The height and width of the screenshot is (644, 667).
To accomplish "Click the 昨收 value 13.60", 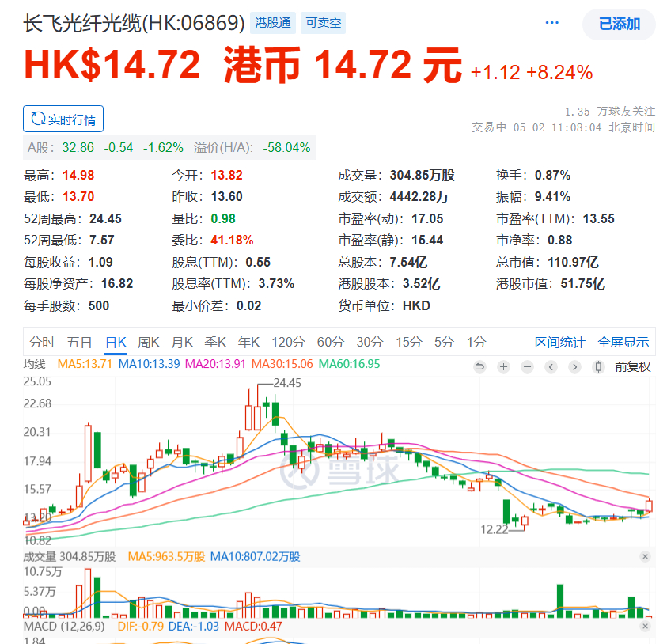I will [227, 196].
